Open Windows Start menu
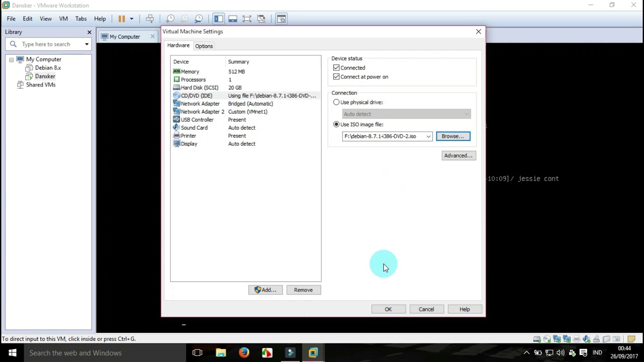Image resolution: width=644 pixels, height=362 pixels. point(12,353)
